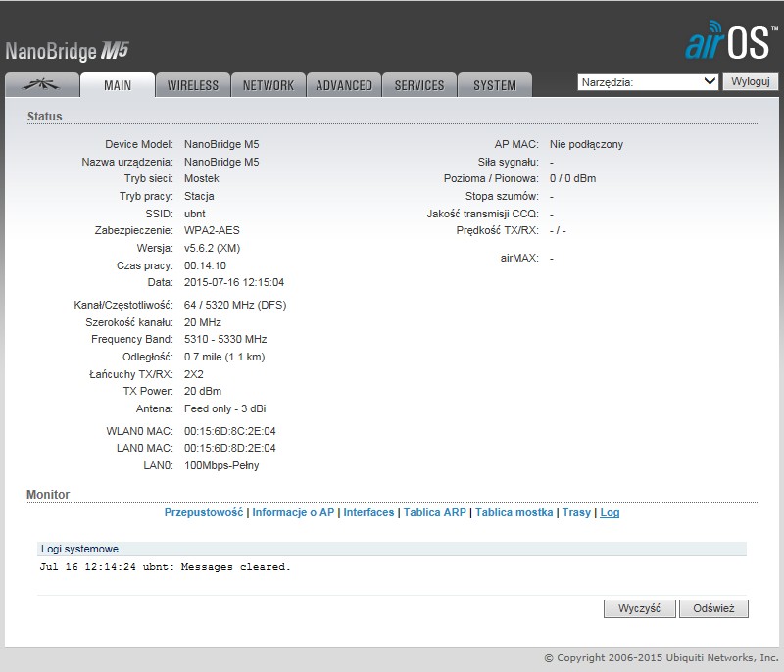Refresh logs with the Odśwież button
This screenshot has width=784, height=672.
click(x=713, y=608)
